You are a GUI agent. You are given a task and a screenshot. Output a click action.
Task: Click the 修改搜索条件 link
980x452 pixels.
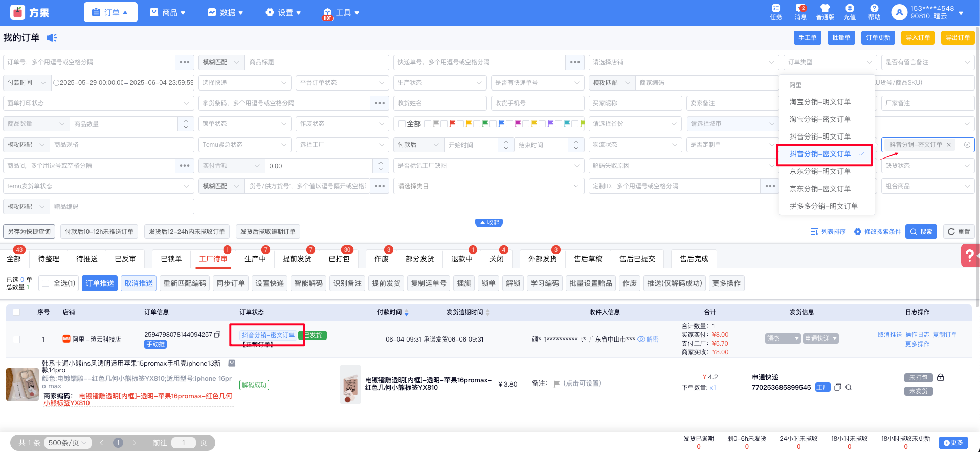[878, 232]
